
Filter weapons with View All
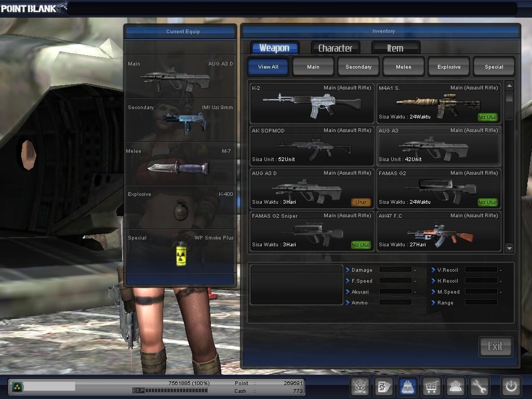point(268,66)
